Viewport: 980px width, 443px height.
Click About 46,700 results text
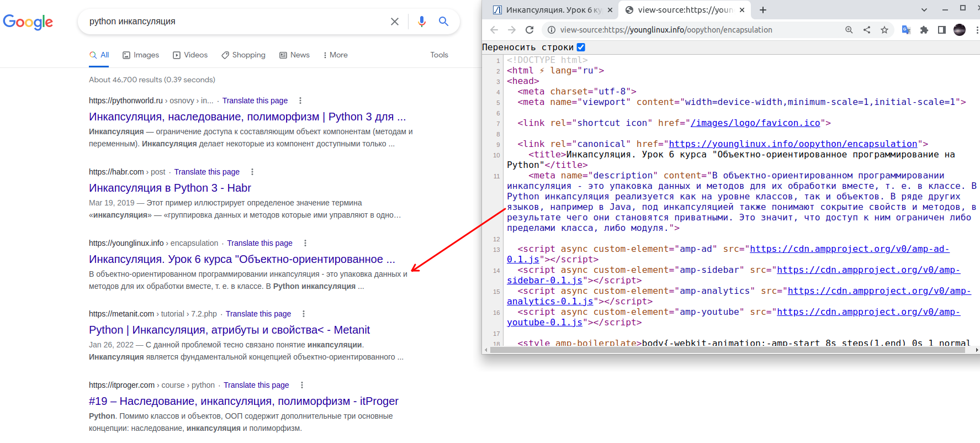(x=152, y=80)
